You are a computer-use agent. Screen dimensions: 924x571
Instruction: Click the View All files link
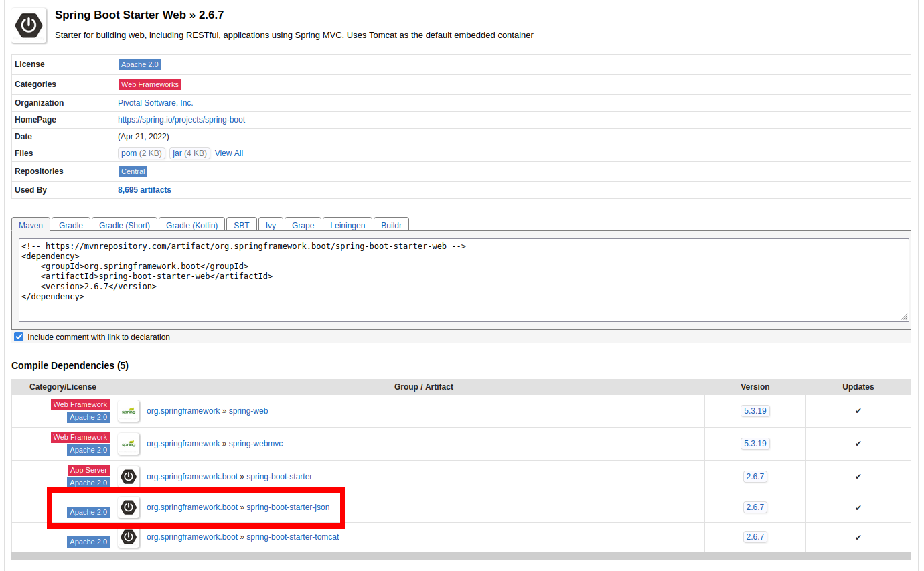coord(229,153)
